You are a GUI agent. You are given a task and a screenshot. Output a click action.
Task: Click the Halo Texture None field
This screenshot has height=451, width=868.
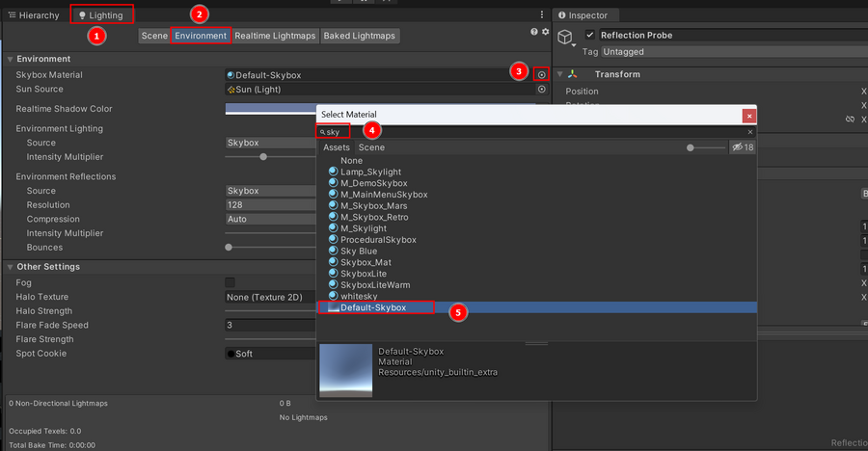[271, 297]
